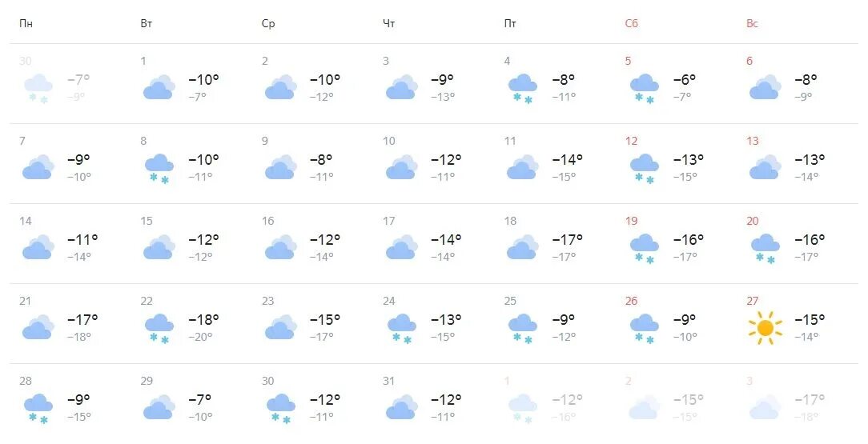Viewport: 868px width, 444px height.
Task: Select the cloudy icon for day 1
Action: [159, 87]
